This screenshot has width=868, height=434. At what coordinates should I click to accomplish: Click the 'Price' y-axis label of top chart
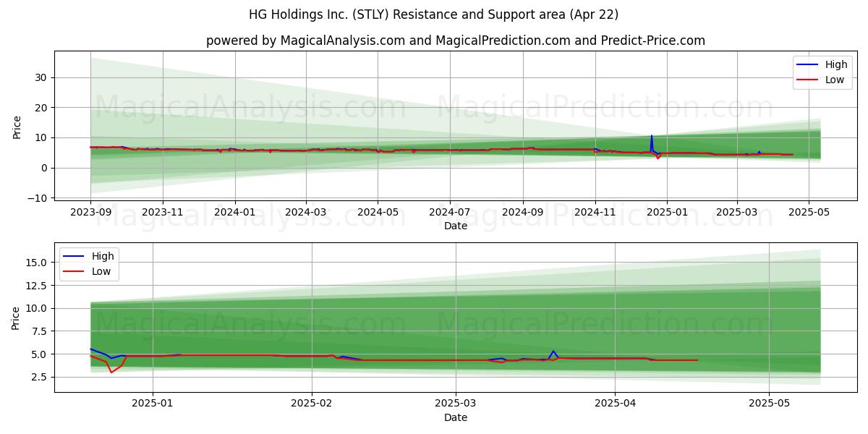(x=17, y=127)
